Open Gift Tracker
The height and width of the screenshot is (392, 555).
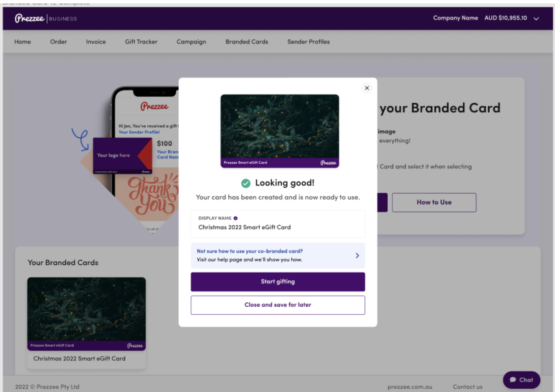tap(141, 42)
